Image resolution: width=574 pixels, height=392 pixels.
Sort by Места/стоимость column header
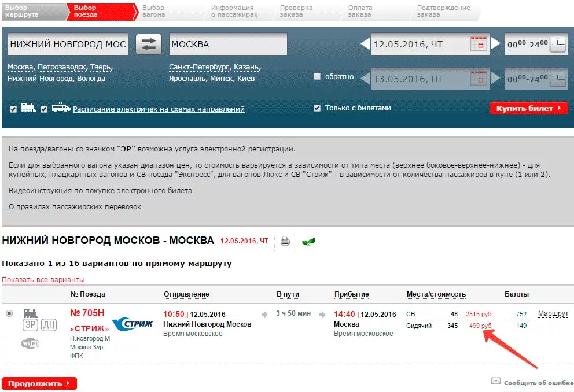[436, 294]
